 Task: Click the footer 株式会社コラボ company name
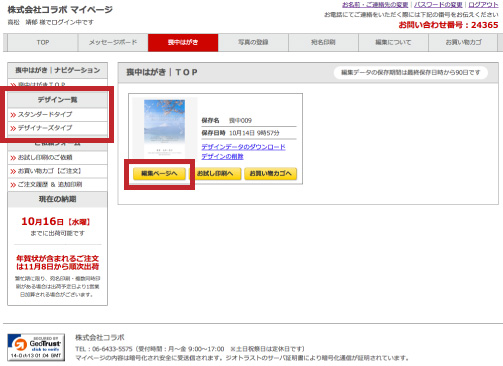tap(100, 338)
